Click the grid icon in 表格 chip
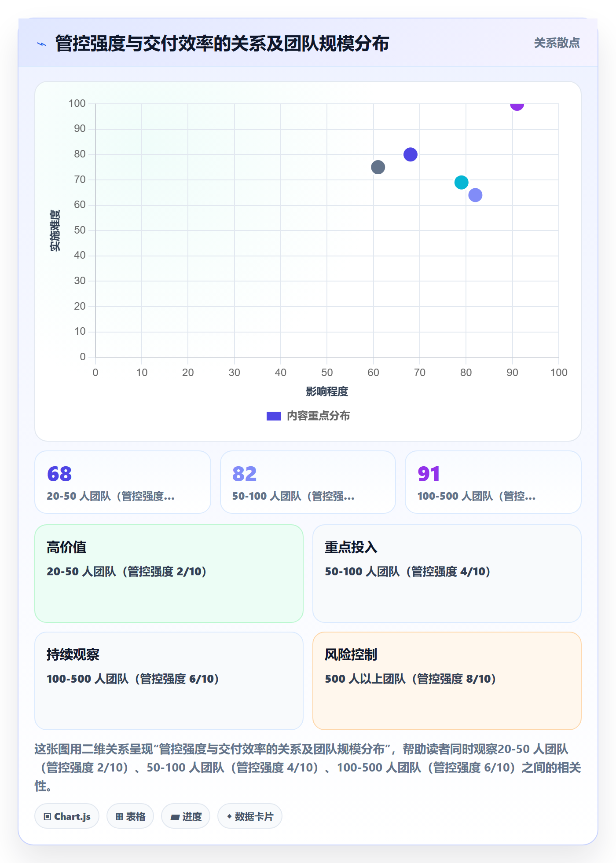Viewport: 616px width, 863px height. pyautogui.click(x=119, y=817)
